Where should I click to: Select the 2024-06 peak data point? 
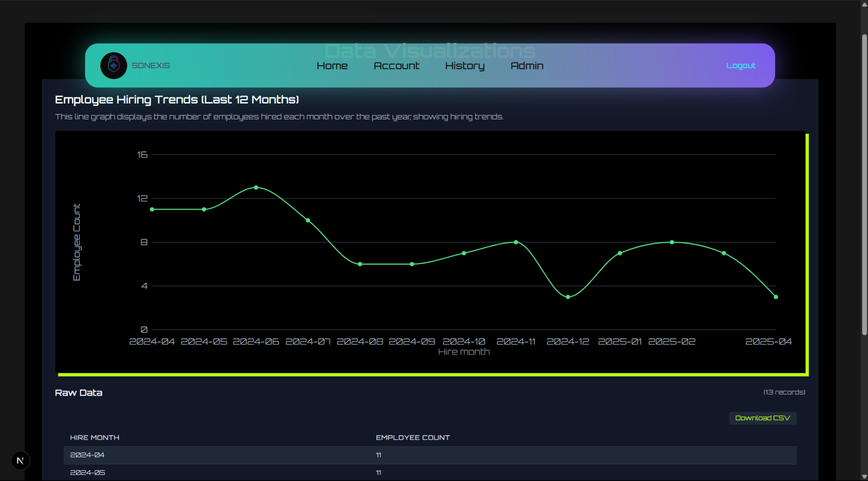click(256, 187)
